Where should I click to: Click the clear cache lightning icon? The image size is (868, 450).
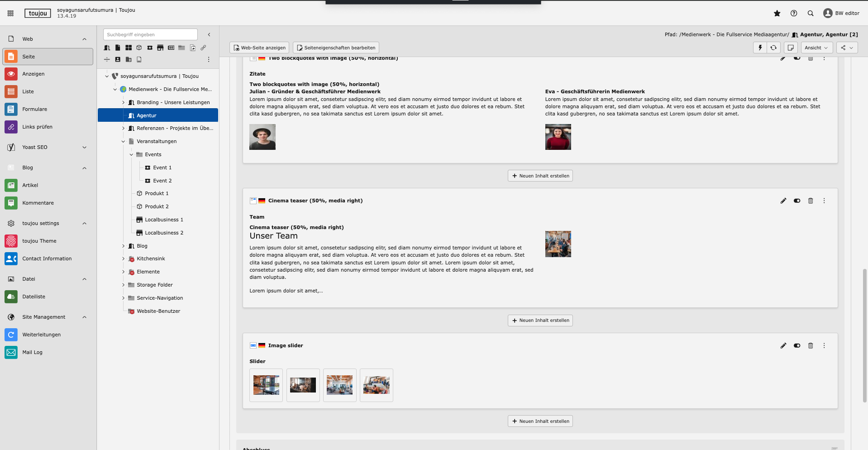[760, 48]
